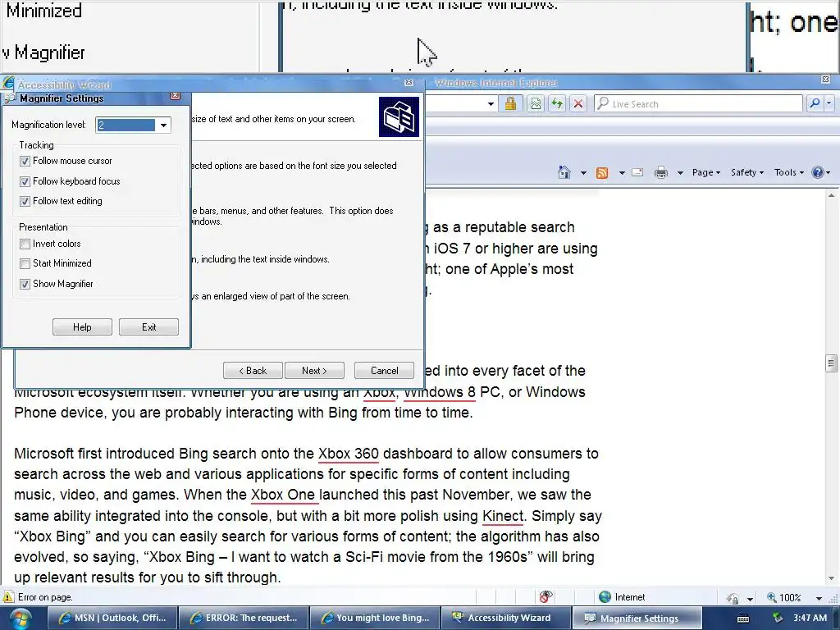Click the blue Help question mark icon
This screenshot has height=630, width=840.
point(818,172)
